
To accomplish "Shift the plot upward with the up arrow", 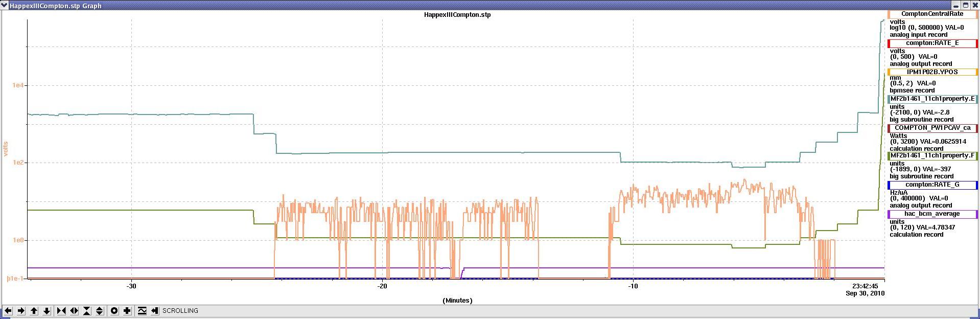I will 34,311.
